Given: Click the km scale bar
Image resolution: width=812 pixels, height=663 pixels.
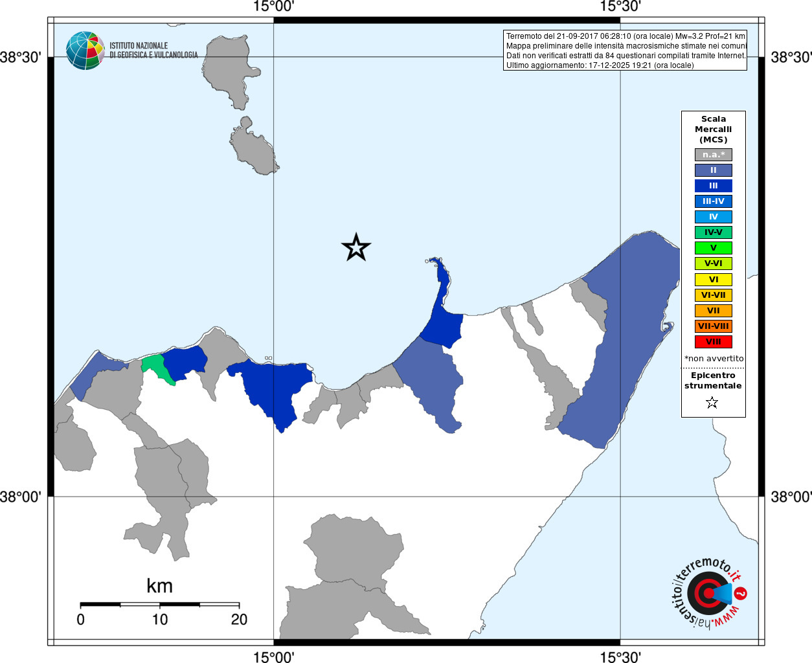Looking at the screenshot, I should click(x=160, y=604).
